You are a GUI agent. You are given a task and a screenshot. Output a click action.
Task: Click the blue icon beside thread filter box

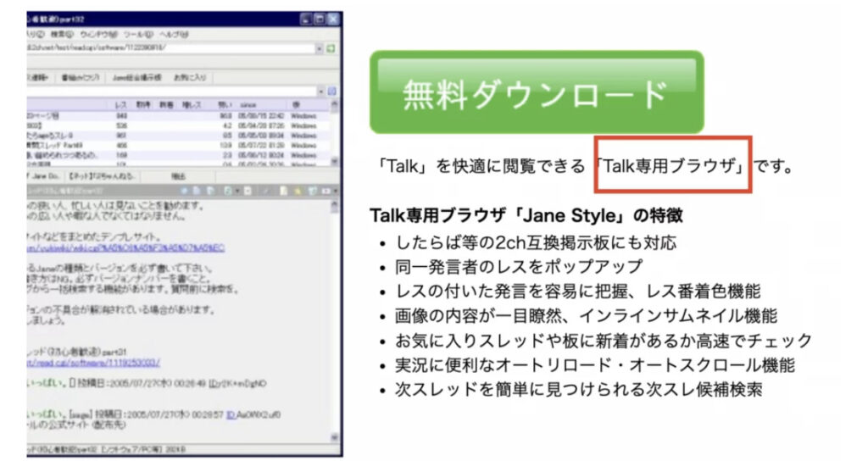(331, 91)
